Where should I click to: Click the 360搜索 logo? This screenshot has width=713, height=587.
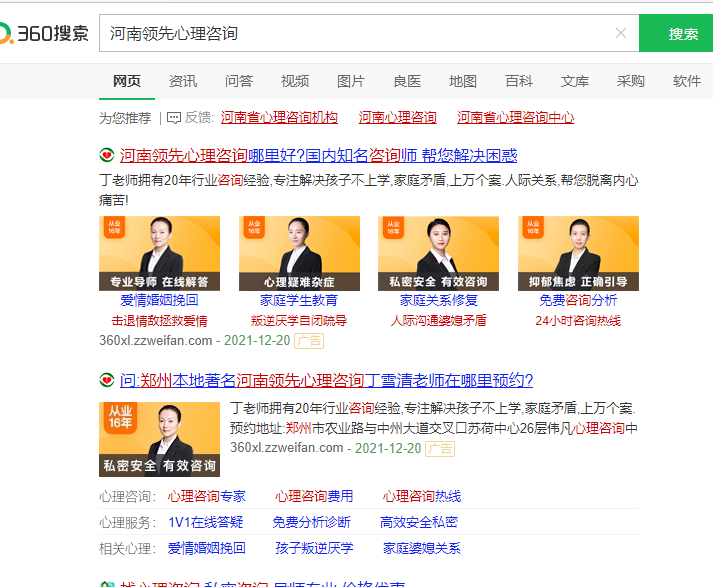44,33
